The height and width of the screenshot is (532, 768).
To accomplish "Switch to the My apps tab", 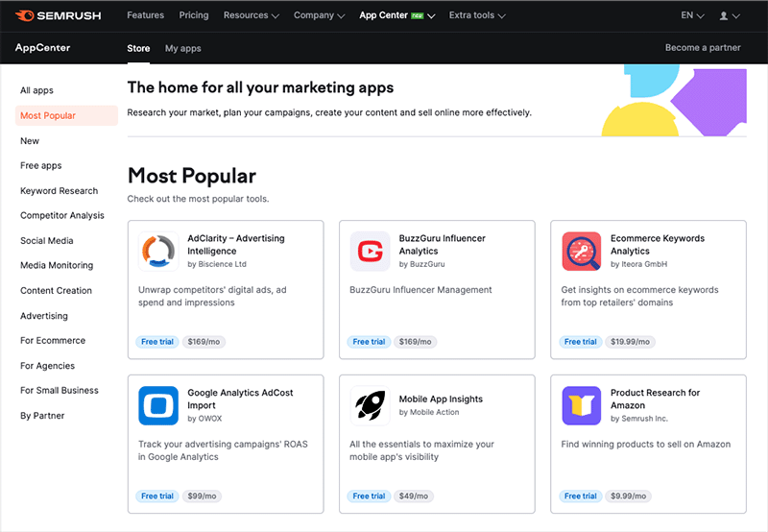I will tap(182, 49).
